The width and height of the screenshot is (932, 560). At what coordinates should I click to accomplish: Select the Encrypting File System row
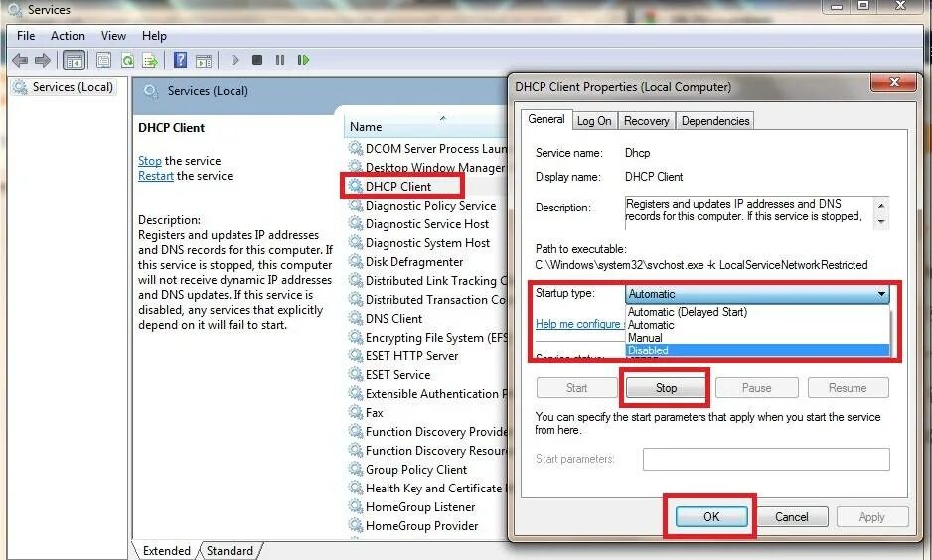click(x=427, y=338)
